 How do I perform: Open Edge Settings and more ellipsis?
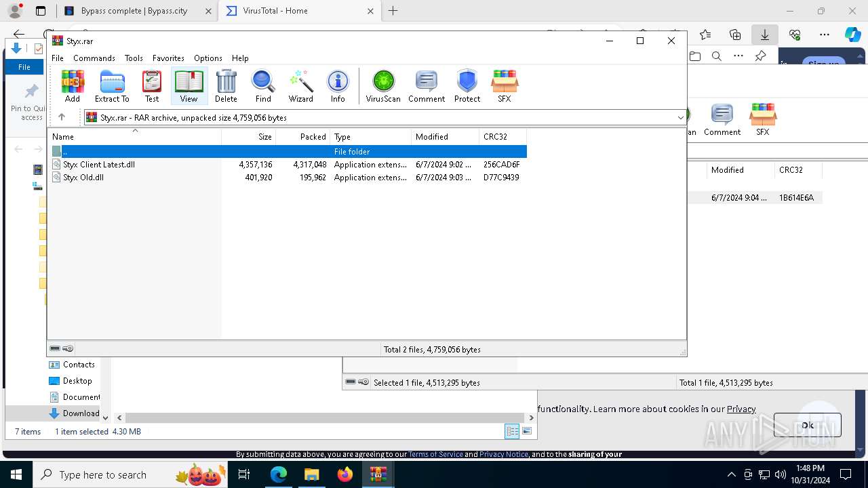[825, 35]
